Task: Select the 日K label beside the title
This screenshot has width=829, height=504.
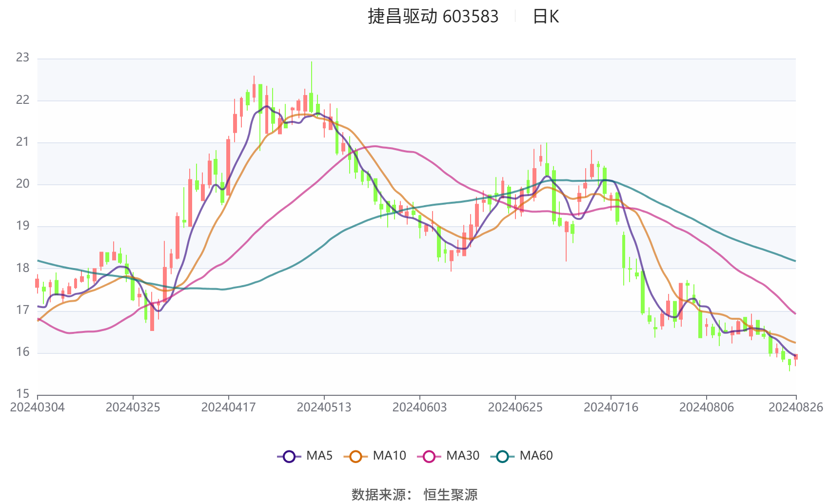Action: (x=546, y=17)
